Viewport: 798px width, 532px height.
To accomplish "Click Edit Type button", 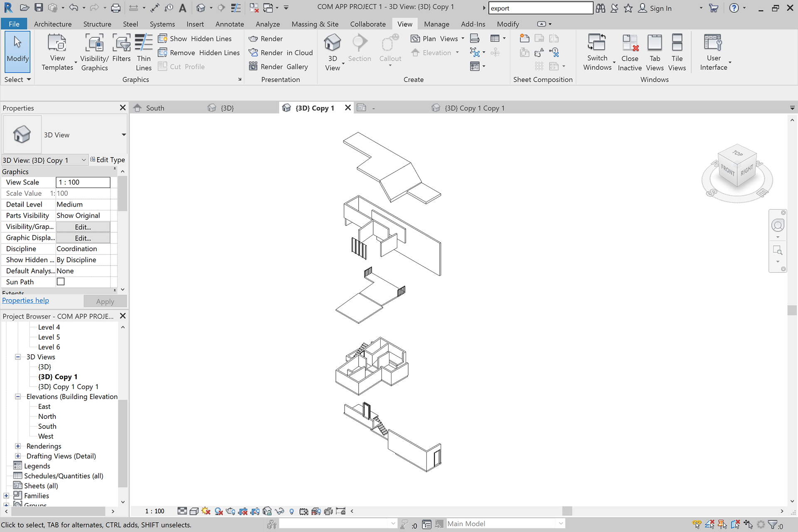I will pyautogui.click(x=108, y=160).
